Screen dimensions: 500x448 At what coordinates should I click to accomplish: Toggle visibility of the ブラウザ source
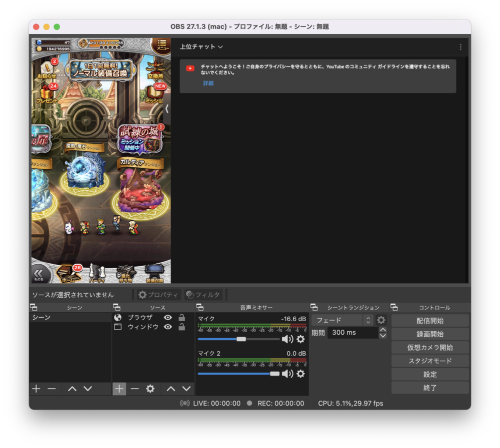[167, 317]
